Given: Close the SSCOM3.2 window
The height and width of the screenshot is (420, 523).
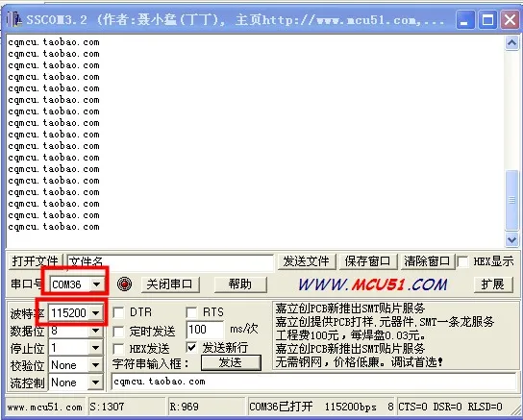Looking at the screenshot, I should (x=510, y=19).
